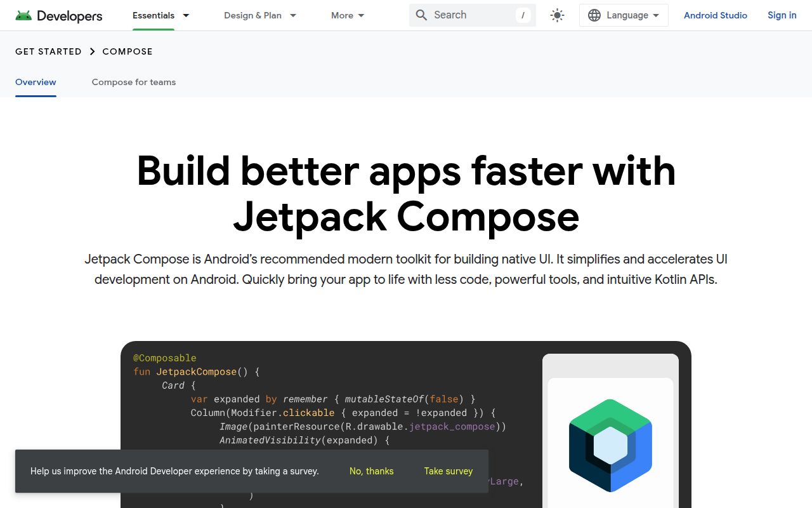This screenshot has height=508, width=812.
Task: Click the breadcrumb chevron separator
Action: coord(92,51)
